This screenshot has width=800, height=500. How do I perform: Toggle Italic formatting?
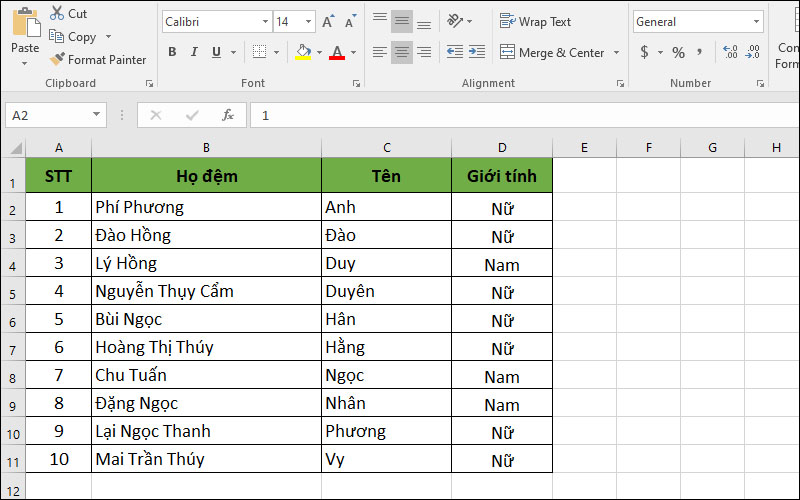coord(194,52)
